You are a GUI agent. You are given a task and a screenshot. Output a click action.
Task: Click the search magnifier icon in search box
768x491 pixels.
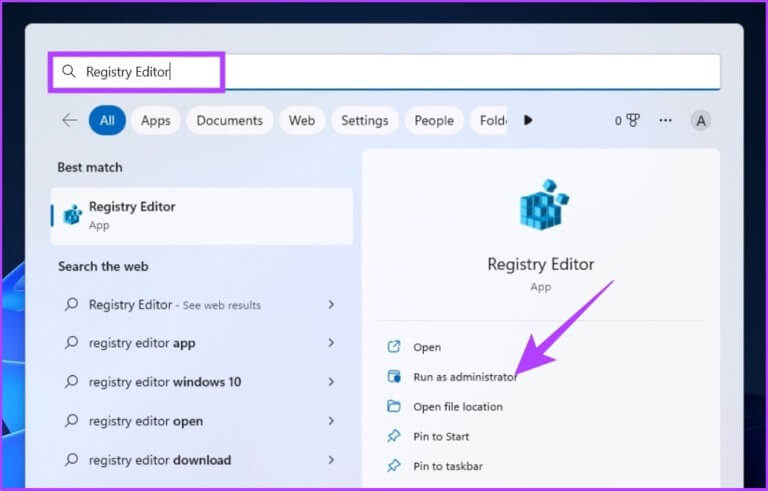[69, 72]
